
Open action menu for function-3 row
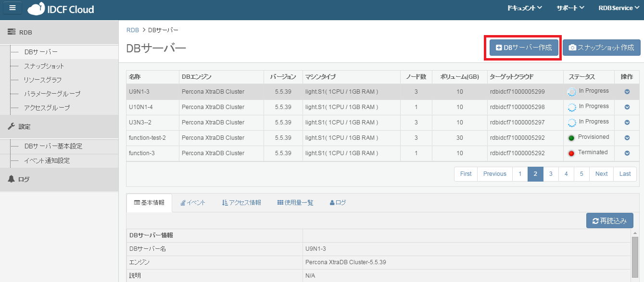point(627,153)
